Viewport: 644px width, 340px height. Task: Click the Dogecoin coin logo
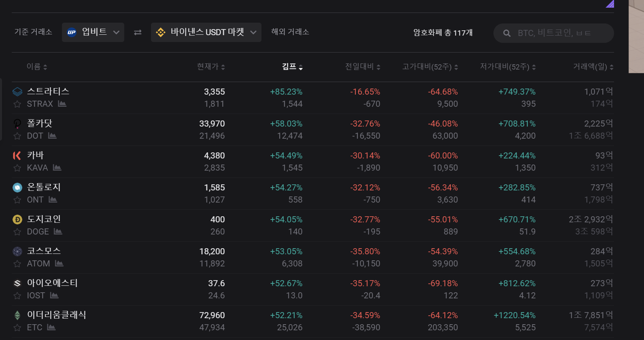(x=17, y=220)
